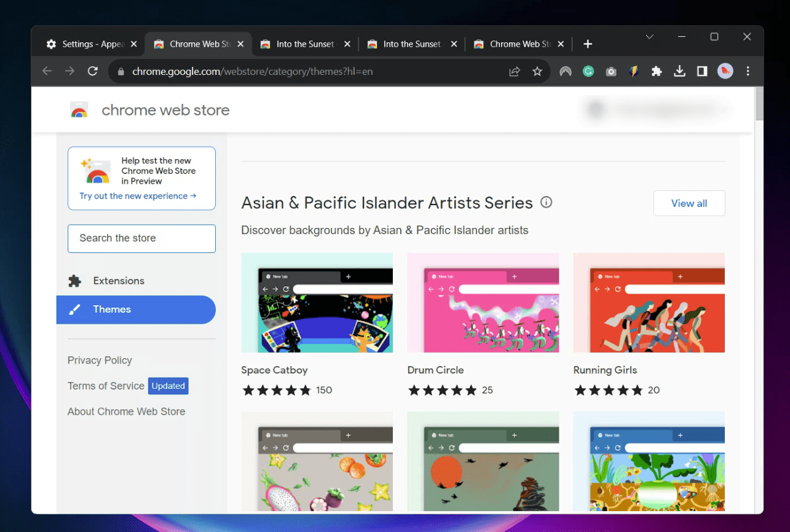Close the active Chrome Web Store tab
This screenshot has width=790, height=532.
click(x=240, y=44)
